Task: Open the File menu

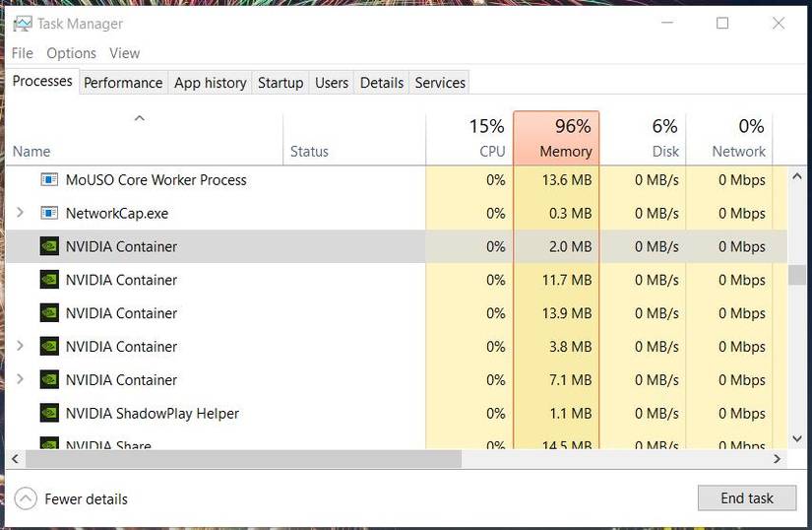Action: (x=22, y=53)
